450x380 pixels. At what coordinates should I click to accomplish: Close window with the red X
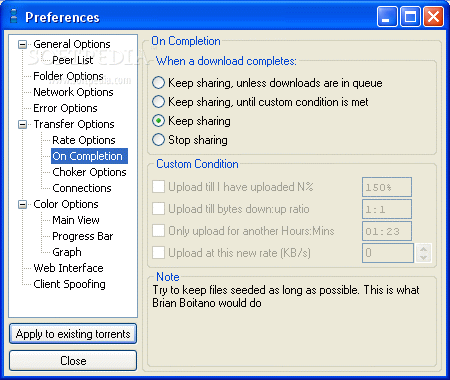433,16
